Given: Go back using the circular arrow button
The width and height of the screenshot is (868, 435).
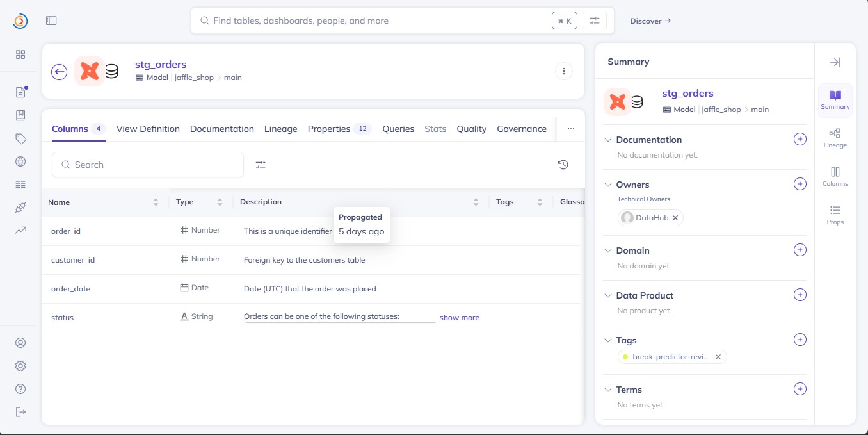Looking at the screenshot, I should pos(60,72).
